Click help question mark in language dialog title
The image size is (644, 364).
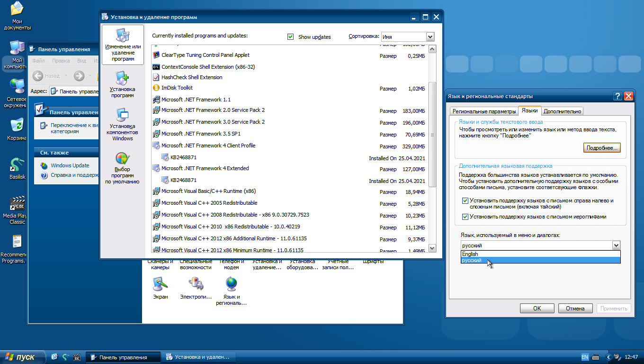click(617, 96)
